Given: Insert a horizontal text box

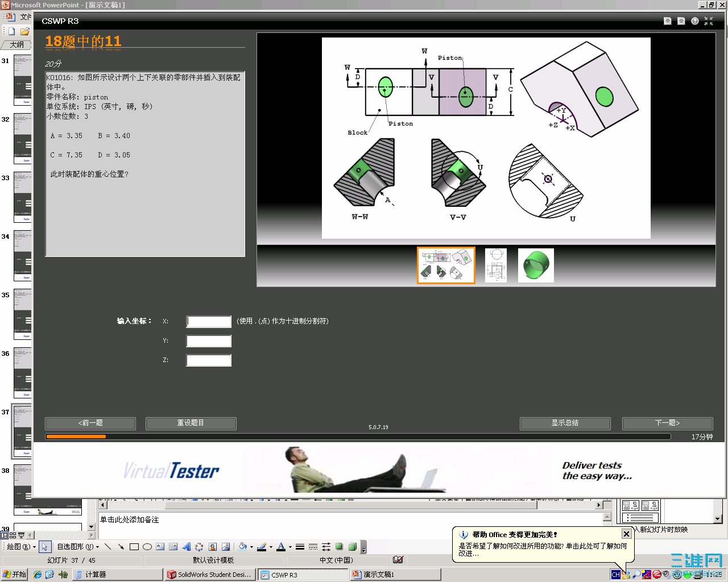Looking at the screenshot, I should (x=160, y=547).
